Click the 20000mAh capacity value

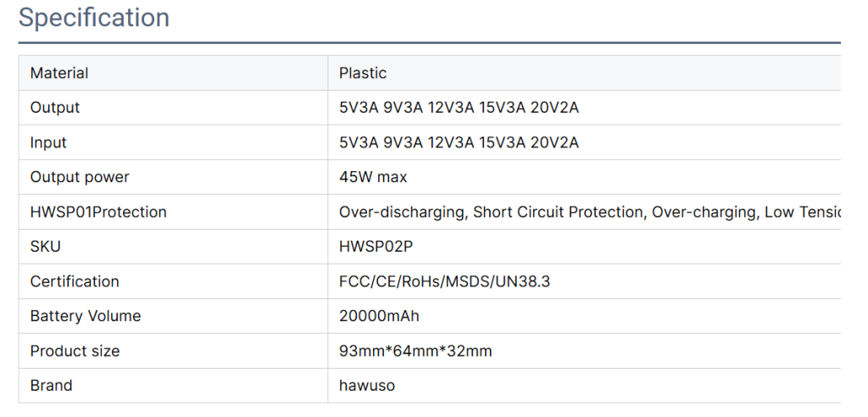click(379, 316)
